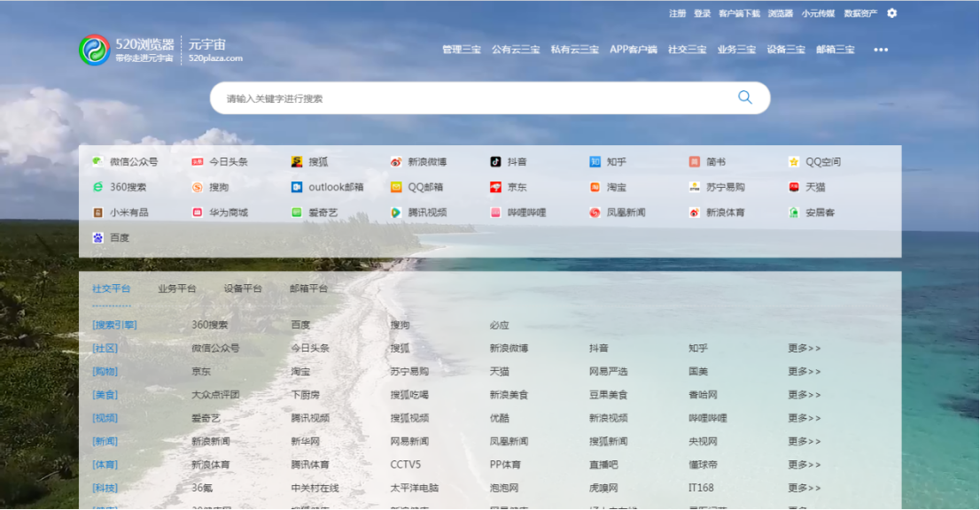Click the 华为商城 shortcut icon
Viewport: 980px width, 510px height.
click(x=198, y=212)
